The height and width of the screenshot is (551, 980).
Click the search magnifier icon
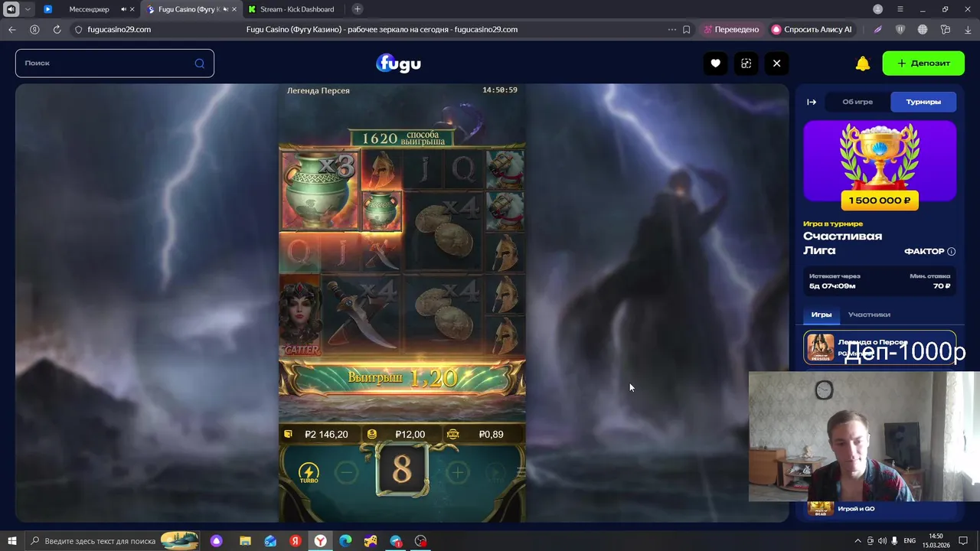pyautogui.click(x=200, y=64)
